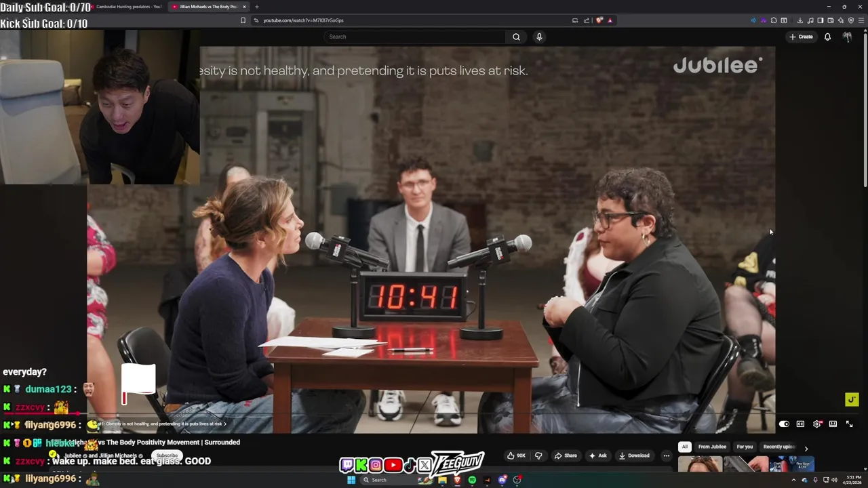Open Brave VPN shield icon

click(851, 20)
